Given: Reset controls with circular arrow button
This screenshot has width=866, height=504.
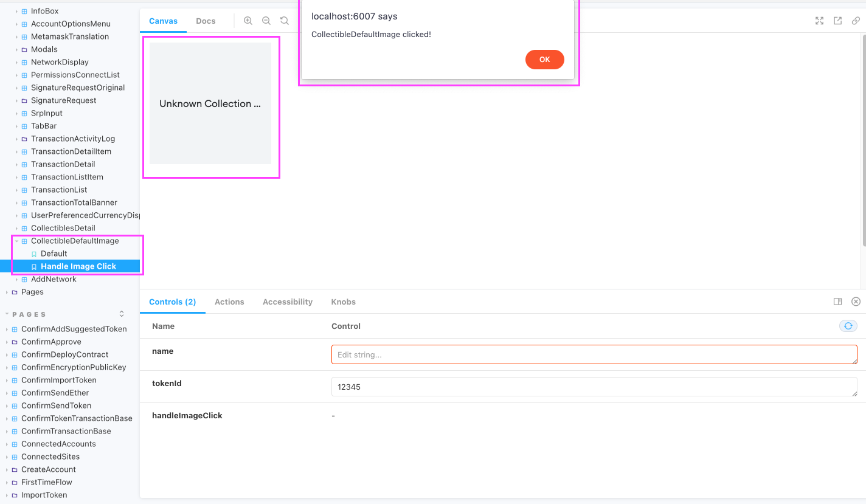Looking at the screenshot, I should click(848, 326).
